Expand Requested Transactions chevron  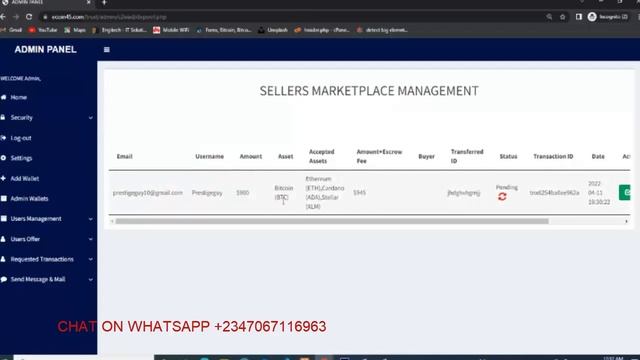tap(91, 259)
